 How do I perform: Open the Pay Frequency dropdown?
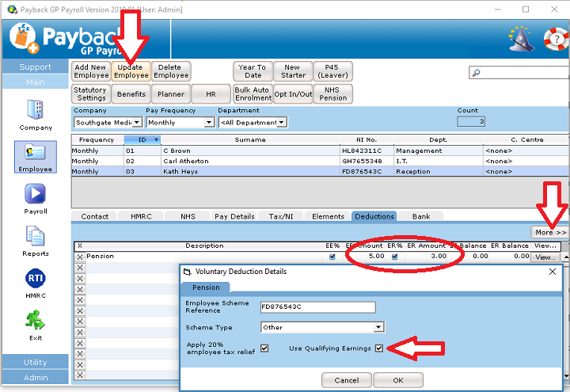pyautogui.click(x=209, y=123)
